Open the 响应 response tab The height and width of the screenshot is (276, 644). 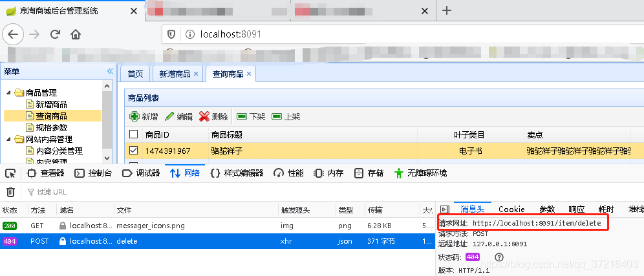(577, 209)
